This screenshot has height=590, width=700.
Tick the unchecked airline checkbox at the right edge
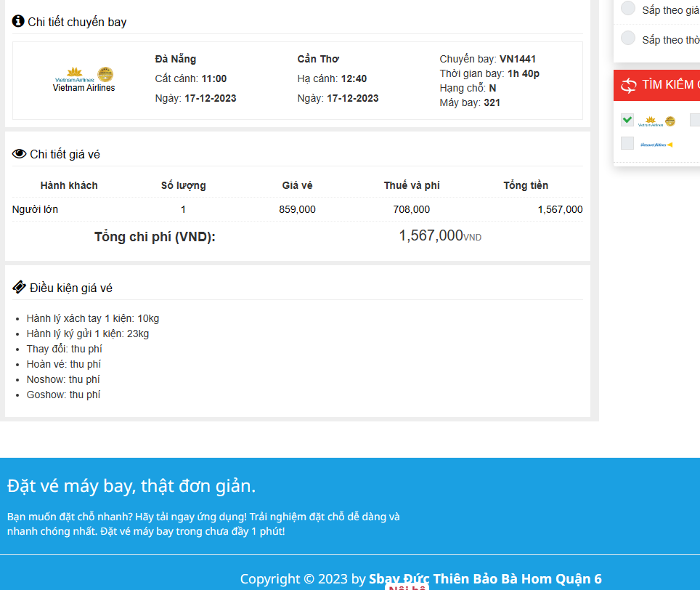coord(695,120)
